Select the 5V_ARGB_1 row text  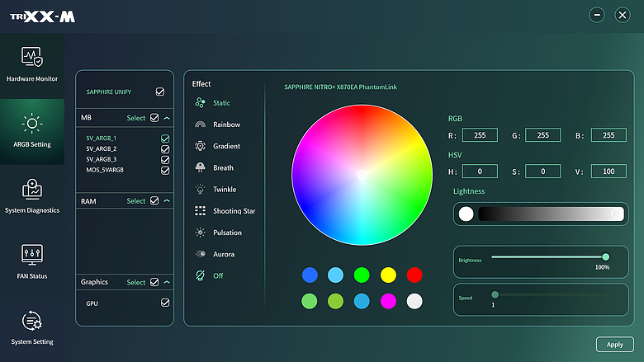point(101,139)
